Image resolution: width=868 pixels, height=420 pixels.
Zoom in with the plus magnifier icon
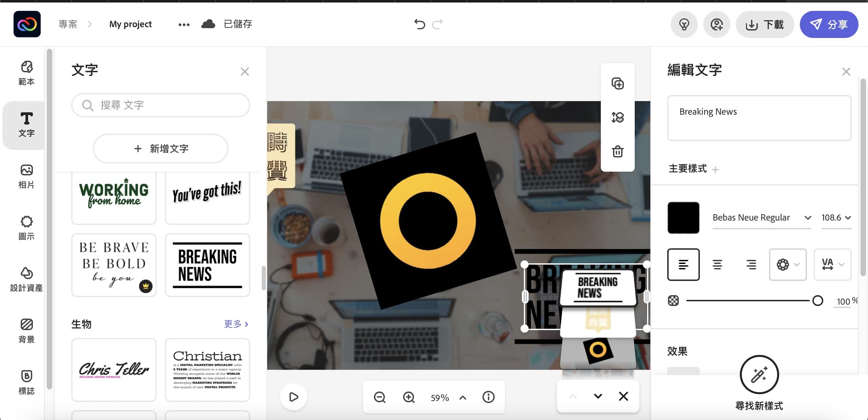tap(409, 397)
